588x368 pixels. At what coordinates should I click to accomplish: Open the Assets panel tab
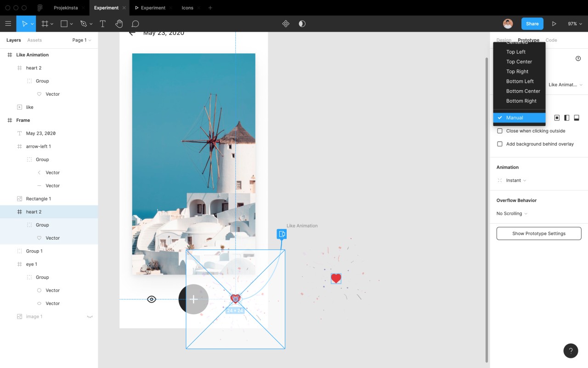(x=34, y=40)
